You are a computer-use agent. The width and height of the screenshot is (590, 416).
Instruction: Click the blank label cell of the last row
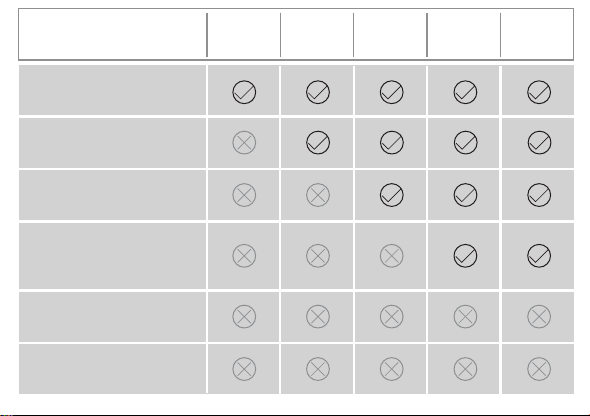(113, 369)
